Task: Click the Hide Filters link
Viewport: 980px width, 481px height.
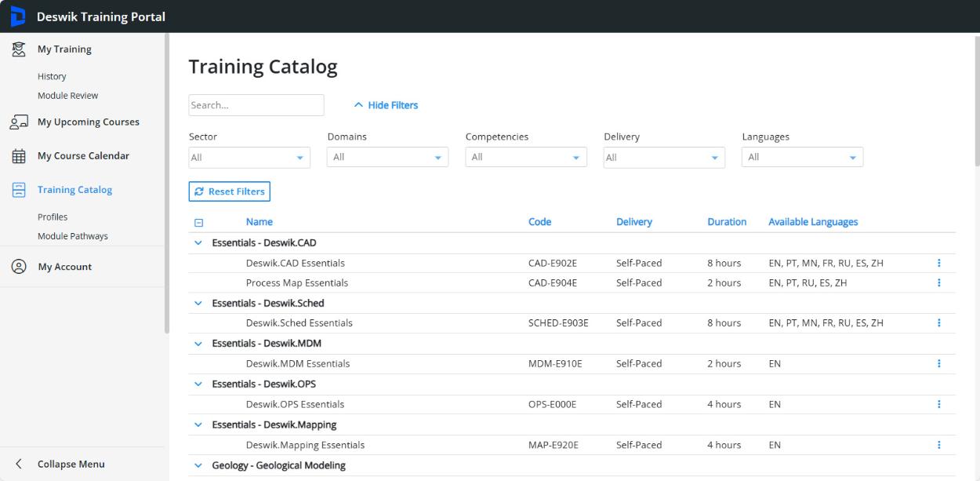Action: click(x=386, y=105)
